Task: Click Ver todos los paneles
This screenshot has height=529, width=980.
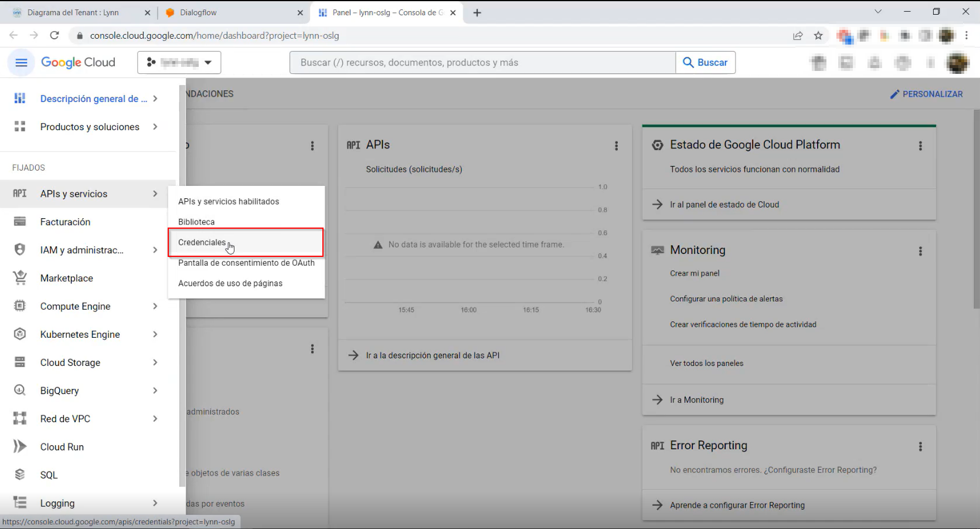Action: tap(706, 364)
